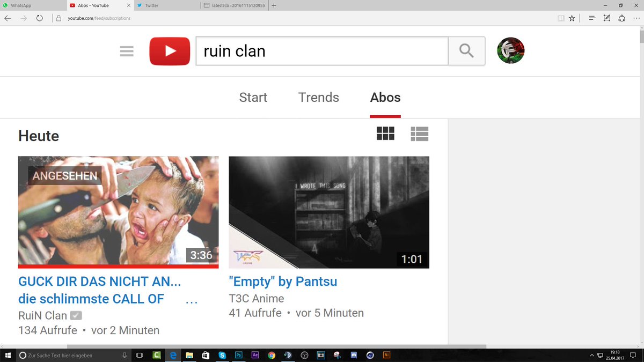This screenshot has height=362, width=644.
Task: Open the Start tab on YouTube
Action: 253,98
